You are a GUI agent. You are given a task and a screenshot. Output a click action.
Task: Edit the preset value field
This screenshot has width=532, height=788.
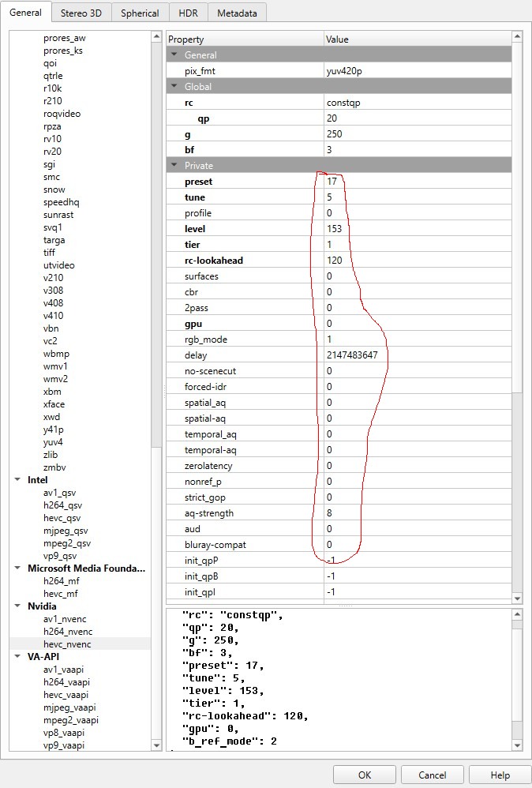[x=417, y=182]
